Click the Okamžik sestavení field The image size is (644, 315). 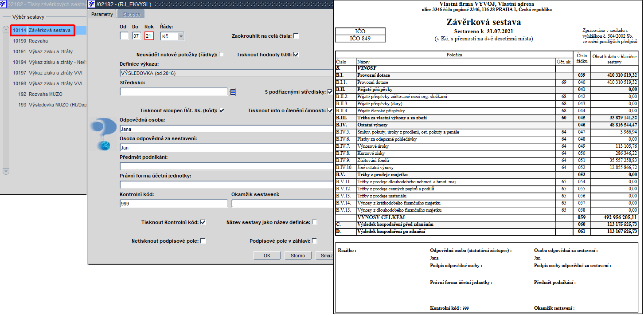282,204
